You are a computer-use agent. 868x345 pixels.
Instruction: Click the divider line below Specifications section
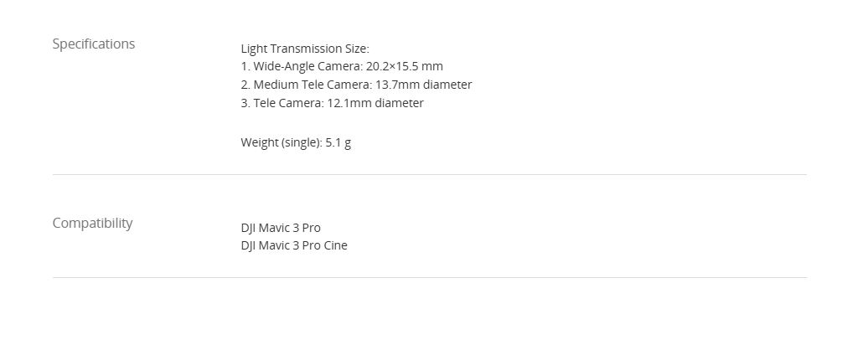coord(429,175)
